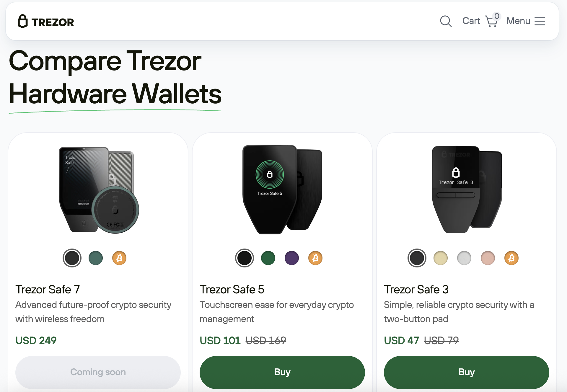Image resolution: width=567 pixels, height=392 pixels.
Task: Choose black color for Trezor Safe 3
Action: [x=417, y=258]
